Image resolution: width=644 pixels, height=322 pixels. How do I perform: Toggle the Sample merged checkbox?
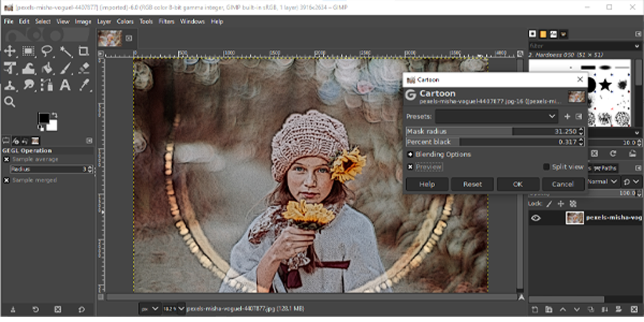click(6, 180)
